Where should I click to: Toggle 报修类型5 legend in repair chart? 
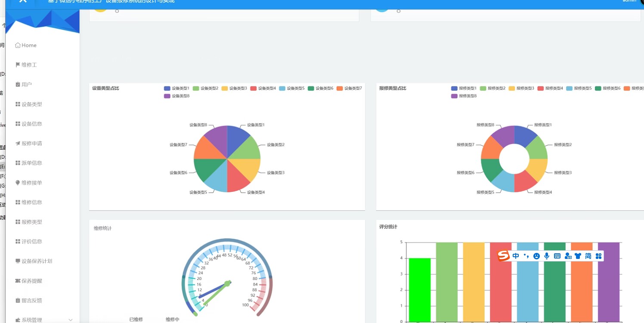click(x=579, y=88)
